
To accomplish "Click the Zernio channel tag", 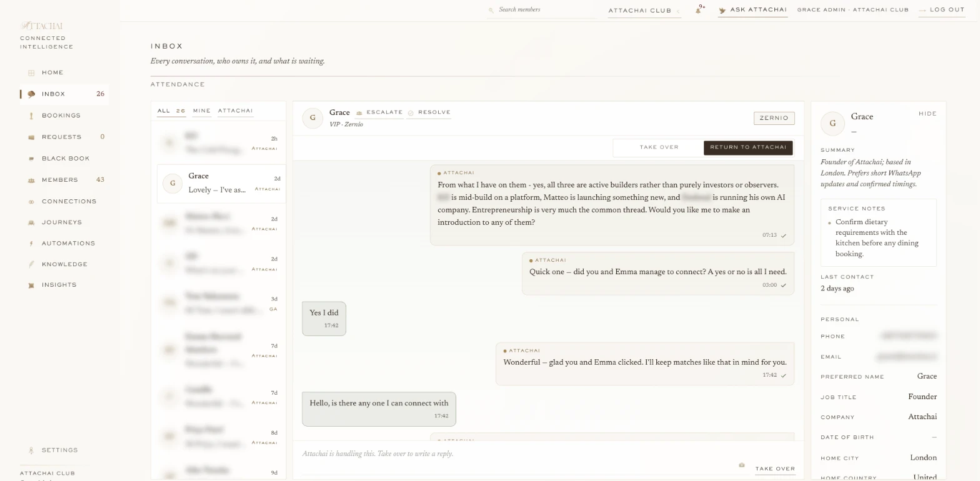I will pyautogui.click(x=774, y=118).
